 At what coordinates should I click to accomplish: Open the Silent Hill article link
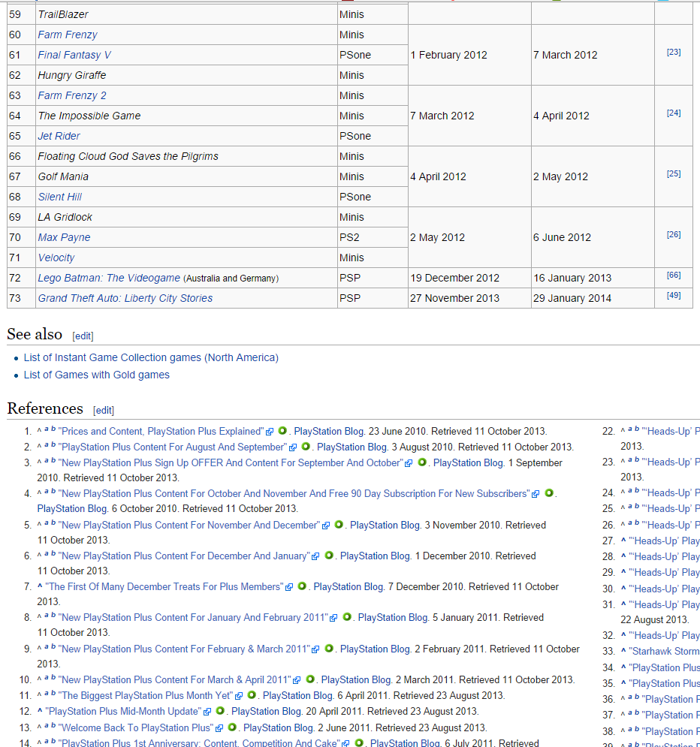tap(60, 197)
